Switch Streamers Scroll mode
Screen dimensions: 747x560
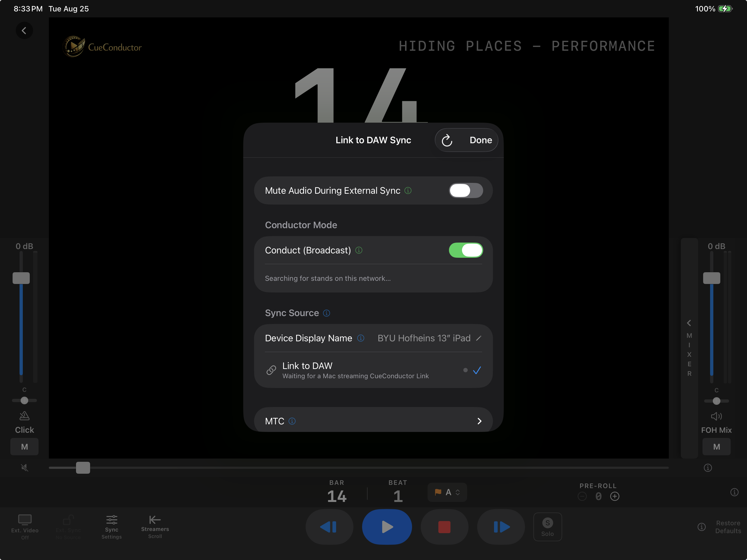(155, 527)
